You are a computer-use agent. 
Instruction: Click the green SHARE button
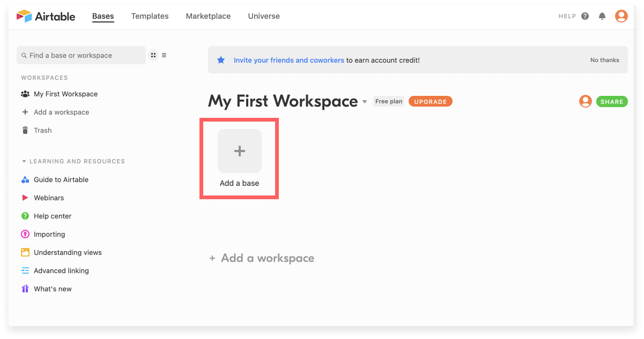click(x=612, y=101)
